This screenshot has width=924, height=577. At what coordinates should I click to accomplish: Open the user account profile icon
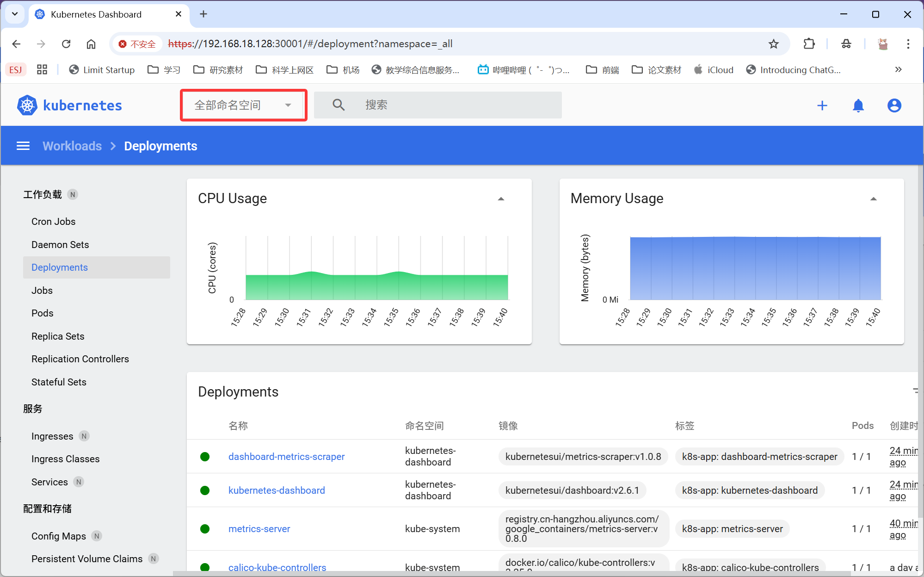894,105
